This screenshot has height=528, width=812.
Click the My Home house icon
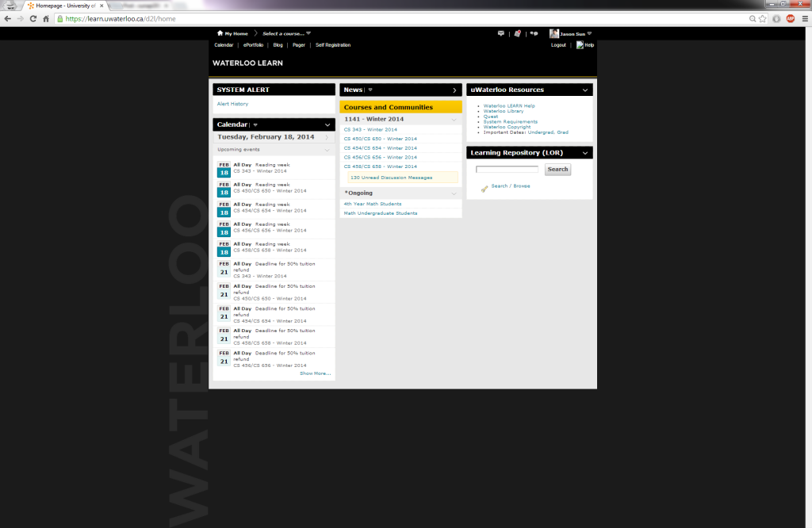(220, 33)
